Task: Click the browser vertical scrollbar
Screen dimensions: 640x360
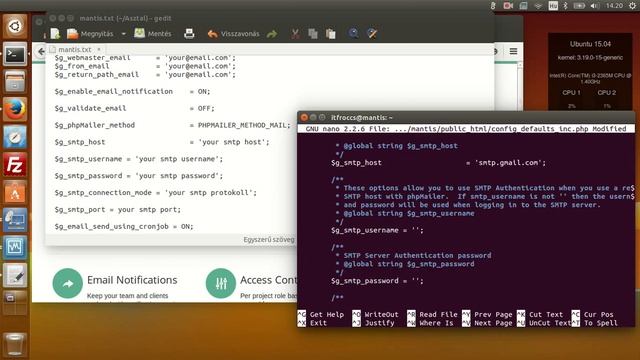Action: point(520,86)
